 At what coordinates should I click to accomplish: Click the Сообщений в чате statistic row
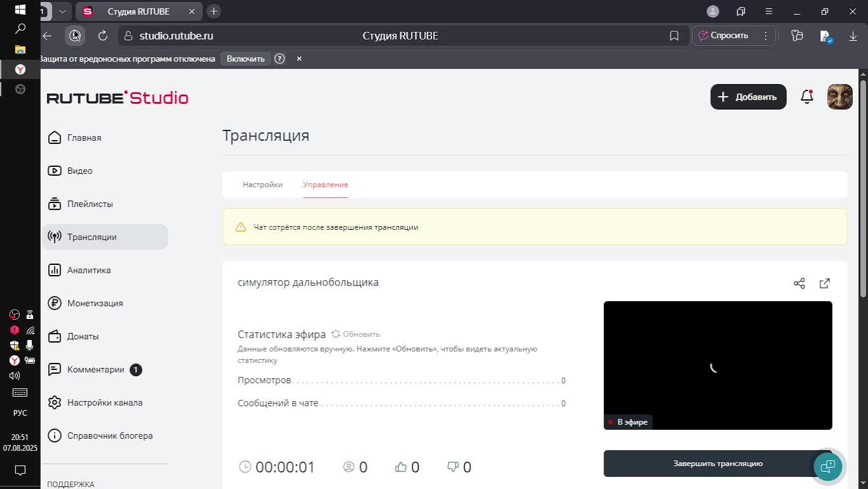pos(402,404)
